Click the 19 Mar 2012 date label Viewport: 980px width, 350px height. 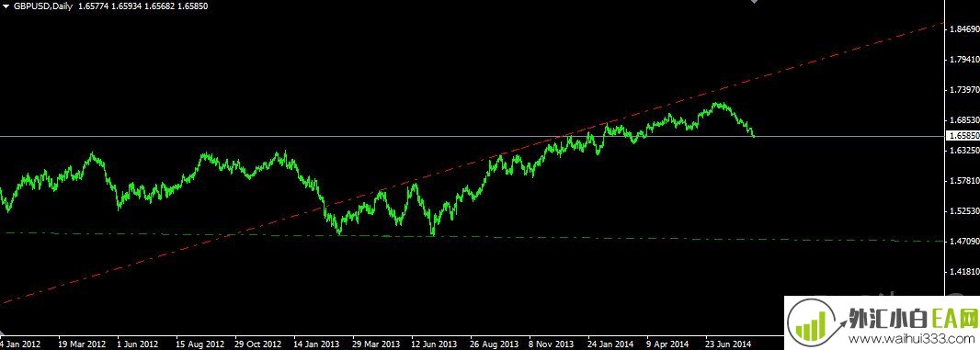click(81, 344)
